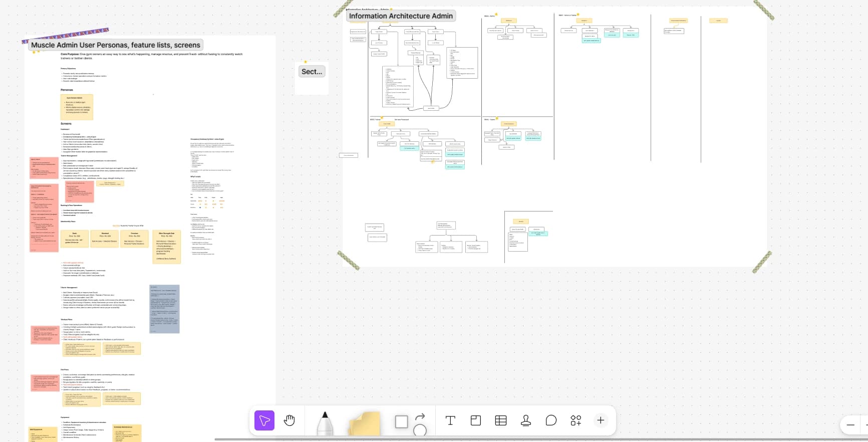The height and width of the screenshot is (442, 868).
Task: Zoom out using the minus button
Action: click(850, 425)
